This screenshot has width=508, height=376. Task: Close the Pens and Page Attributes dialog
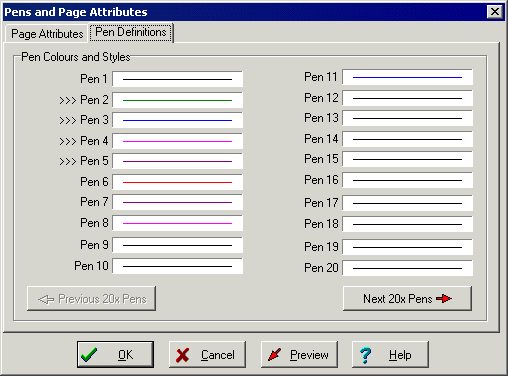[x=495, y=12]
